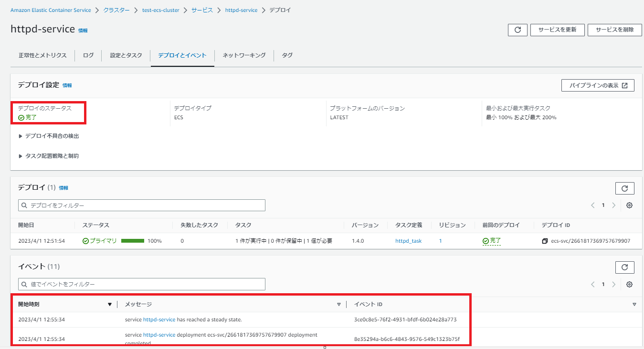Go to クラスター breadcrumb link
Viewport: 644px width, 349px height.
116,10
